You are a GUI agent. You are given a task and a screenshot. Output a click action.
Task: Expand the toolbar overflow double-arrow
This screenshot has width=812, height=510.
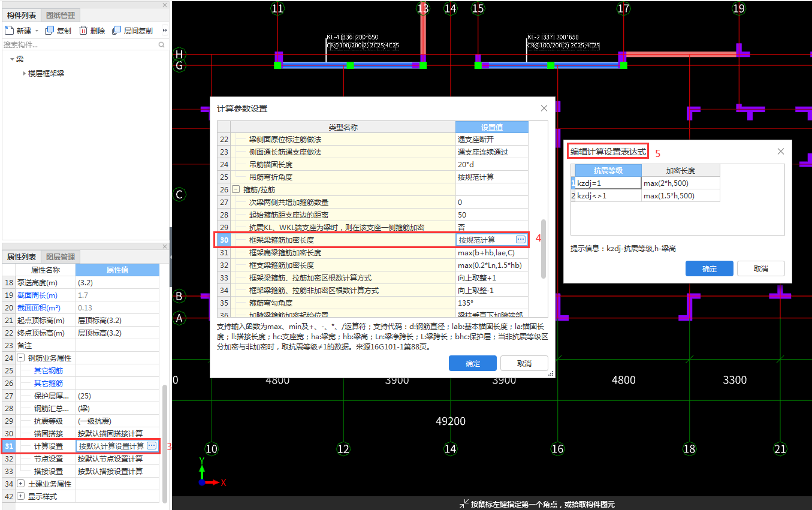point(165,31)
